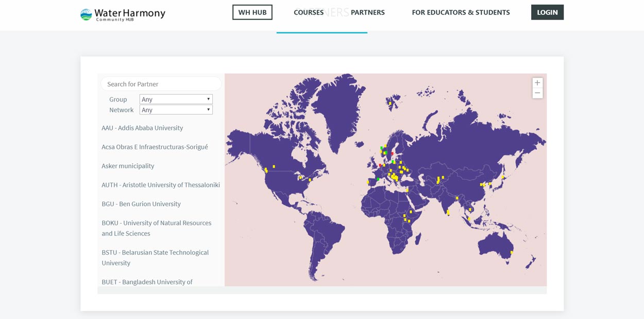Click the Login button
Image resolution: width=644 pixels, height=319 pixels.
(547, 12)
